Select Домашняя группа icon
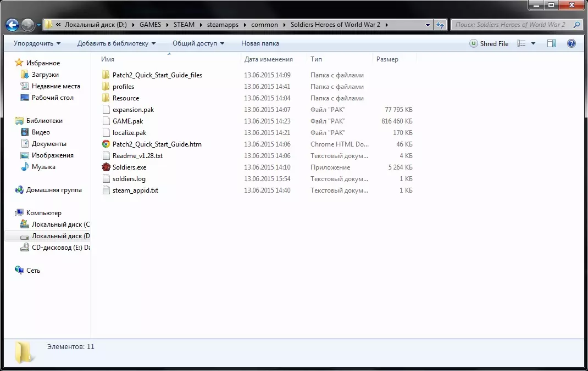588x371 pixels. [19, 190]
